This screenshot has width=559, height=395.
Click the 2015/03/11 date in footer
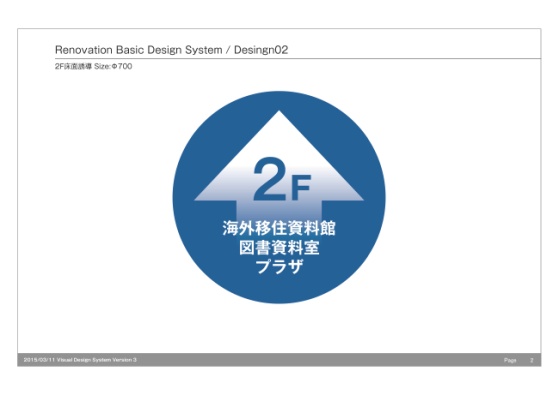tap(39, 360)
